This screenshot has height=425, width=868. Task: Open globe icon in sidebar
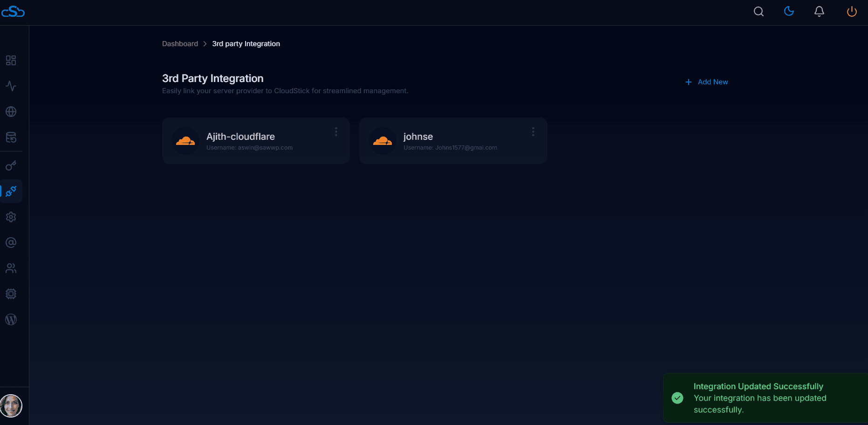11,112
